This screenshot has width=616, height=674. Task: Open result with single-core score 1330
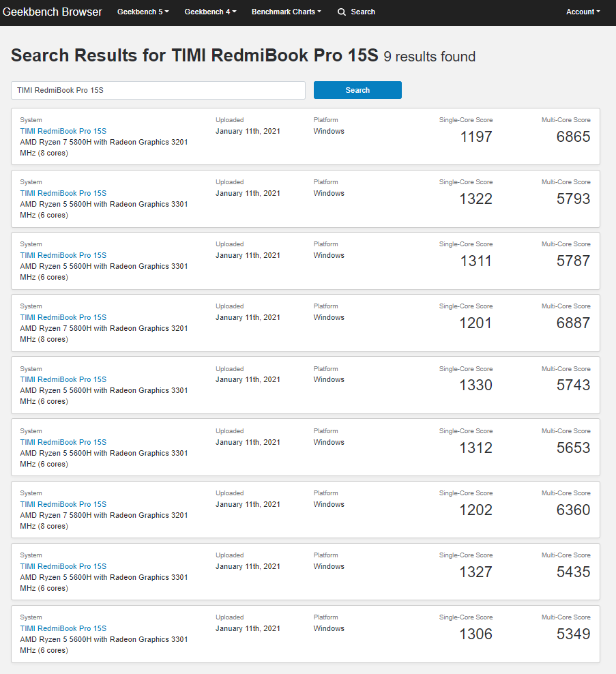coord(63,379)
